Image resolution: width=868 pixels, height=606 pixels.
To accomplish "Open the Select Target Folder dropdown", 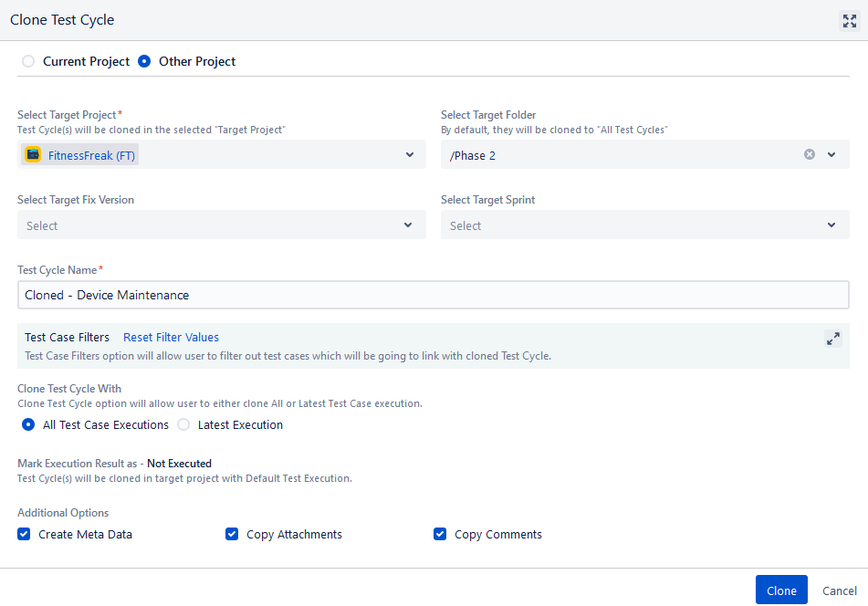I will (639, 154).
